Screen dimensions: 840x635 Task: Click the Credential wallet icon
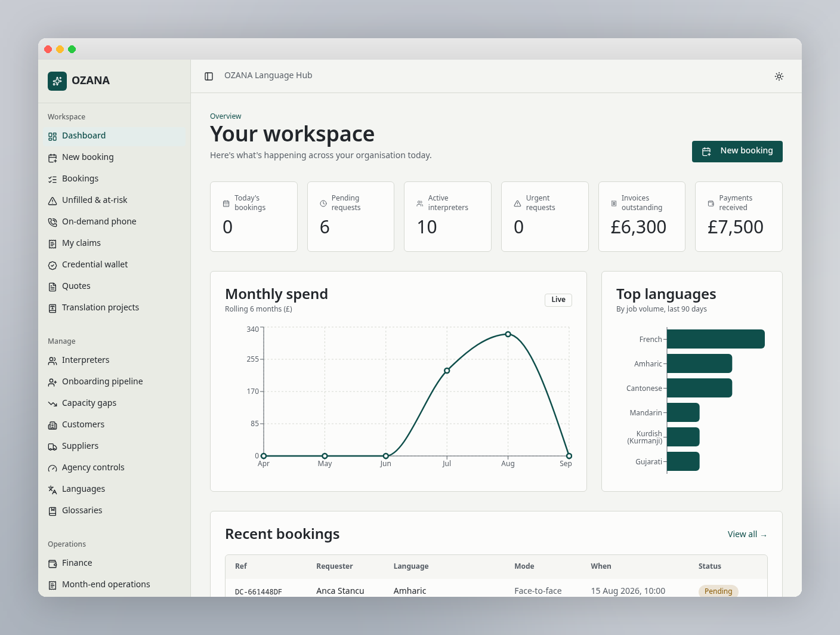52,266
